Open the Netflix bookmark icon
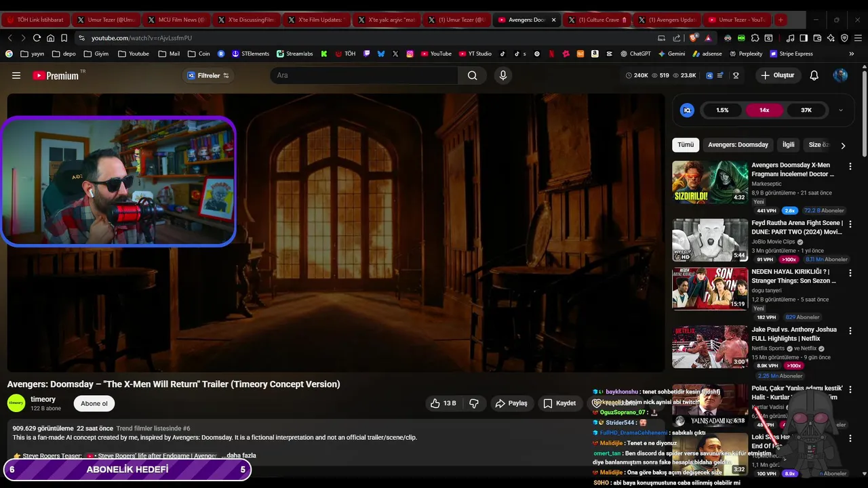This screenshot has height=488, width=868. point(552,54)
